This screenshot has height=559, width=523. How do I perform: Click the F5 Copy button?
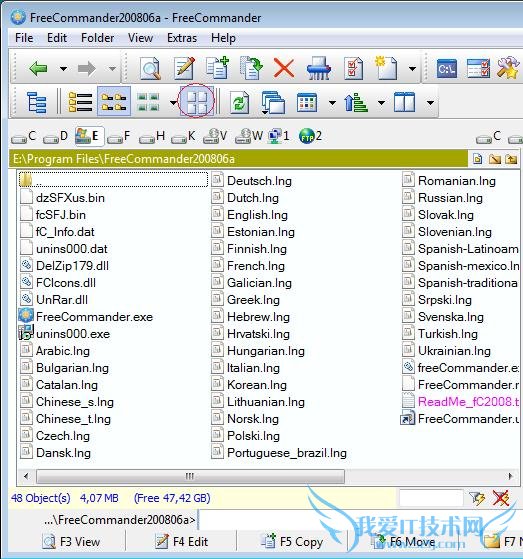[x=292, y=542]
